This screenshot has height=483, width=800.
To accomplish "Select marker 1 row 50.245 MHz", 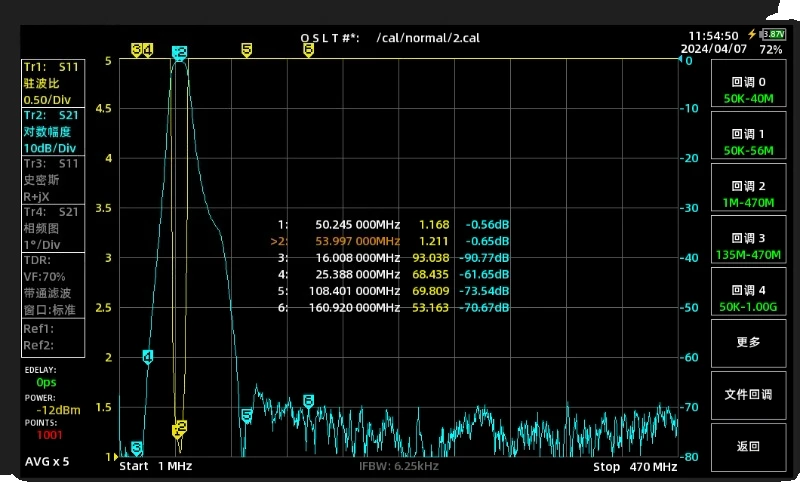I will click(393, 224).
